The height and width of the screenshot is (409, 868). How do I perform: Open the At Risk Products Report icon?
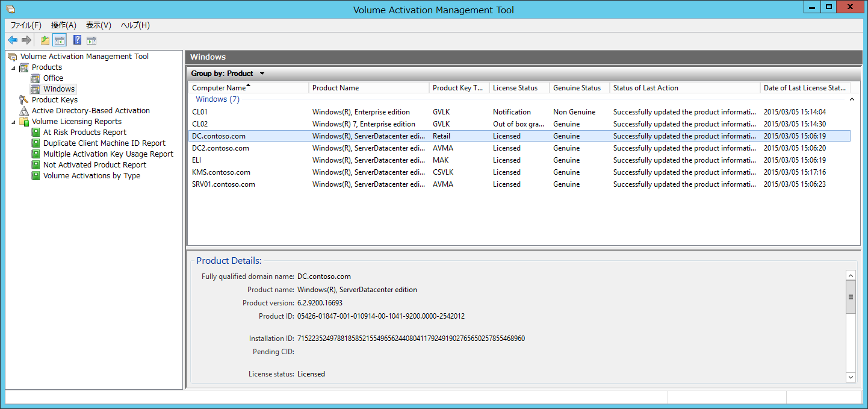36,133
